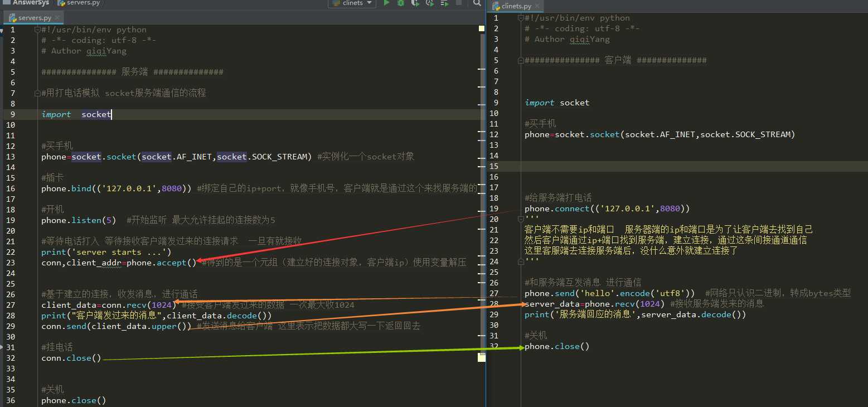Click 'conn,client_addr=phone.accept()' line
This screenshot has width=868, height=407.
(119, 263)
